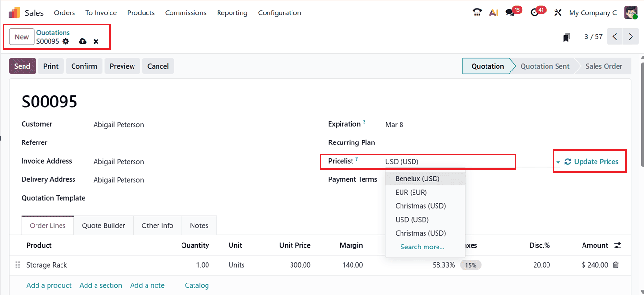Save the quotation with the cloud icon
Image resolution: width=644 pixels, height=295 pixels.
83,41
